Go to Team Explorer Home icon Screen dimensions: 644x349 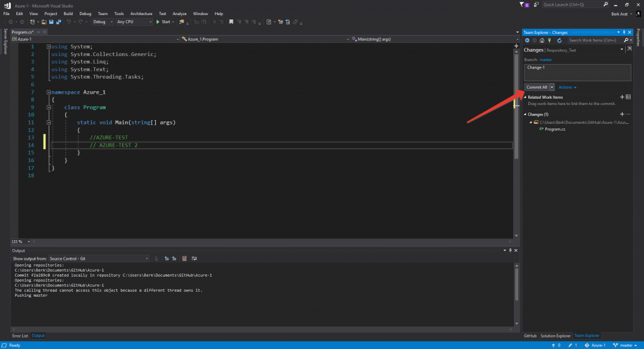pos(541,40)
